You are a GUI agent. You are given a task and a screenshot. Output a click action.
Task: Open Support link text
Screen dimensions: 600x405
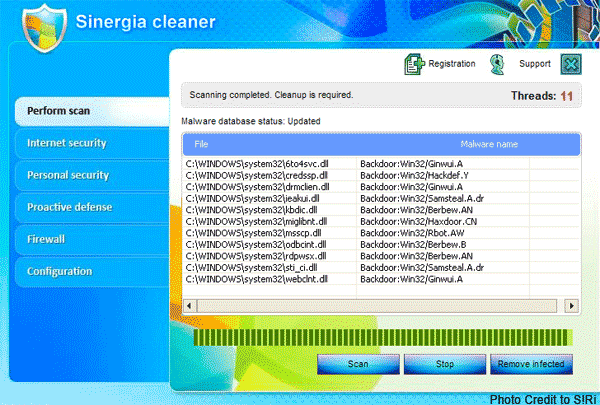point(535,64)
